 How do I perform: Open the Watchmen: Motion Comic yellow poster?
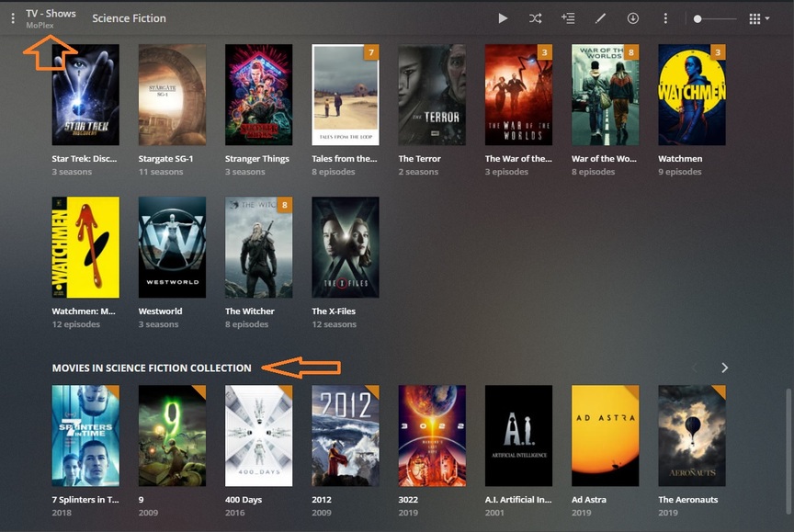pos(85,247)
